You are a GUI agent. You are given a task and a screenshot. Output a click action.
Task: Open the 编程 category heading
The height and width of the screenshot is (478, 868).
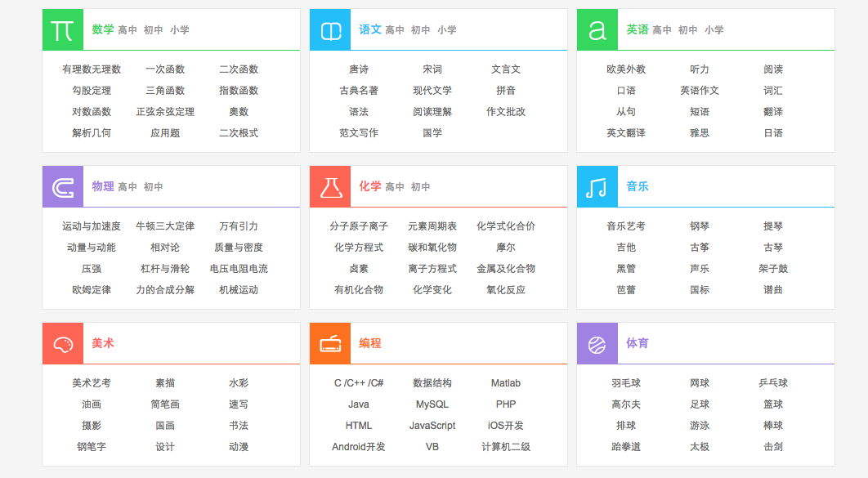click(x=370, y=343)
